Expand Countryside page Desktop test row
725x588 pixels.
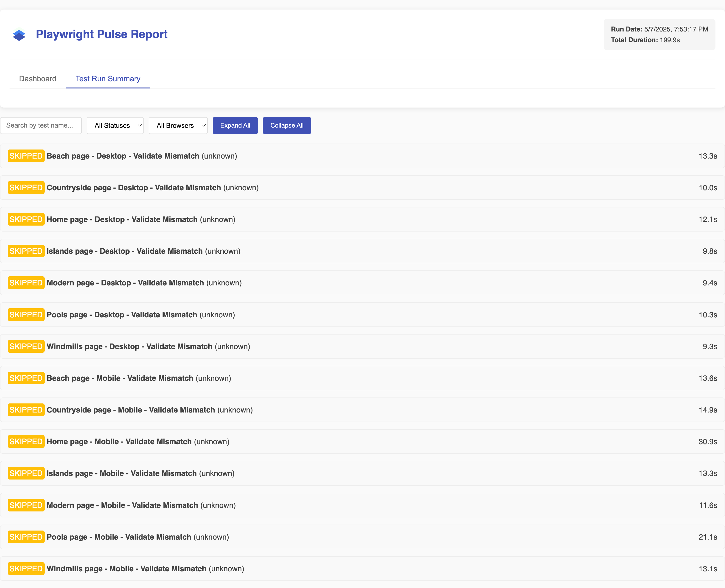(152, 188)
